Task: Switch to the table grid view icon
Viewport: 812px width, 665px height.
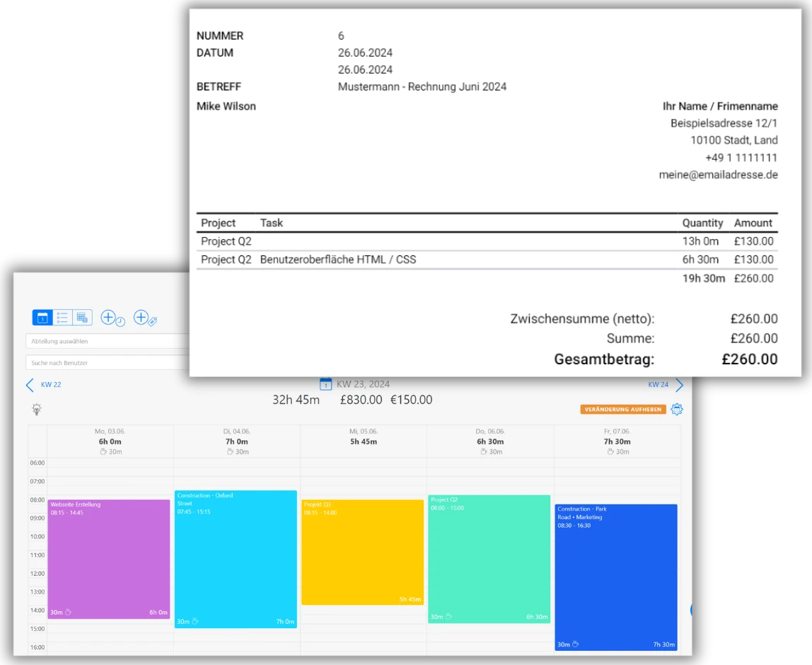Action: 82,318
